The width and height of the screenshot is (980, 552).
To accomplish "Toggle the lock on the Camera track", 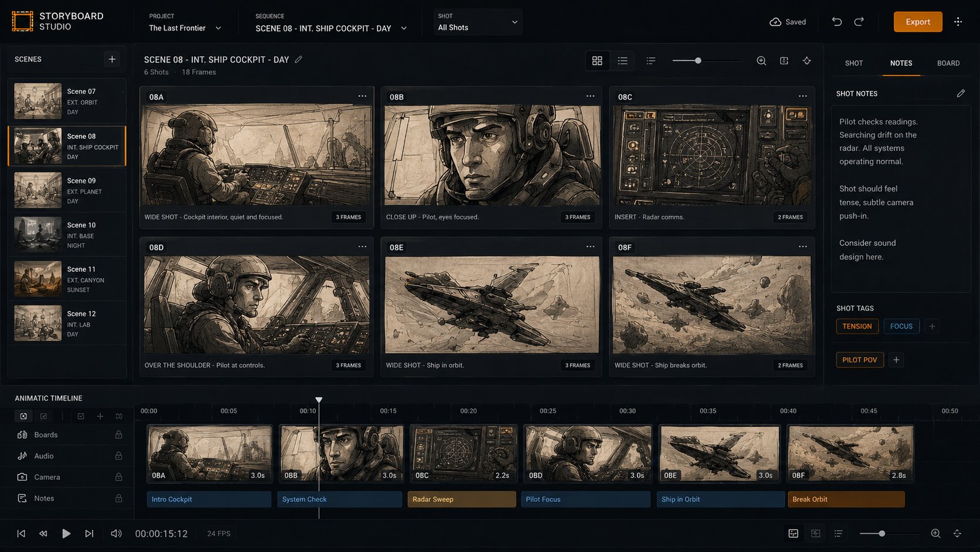I will (x=118, y=477).
